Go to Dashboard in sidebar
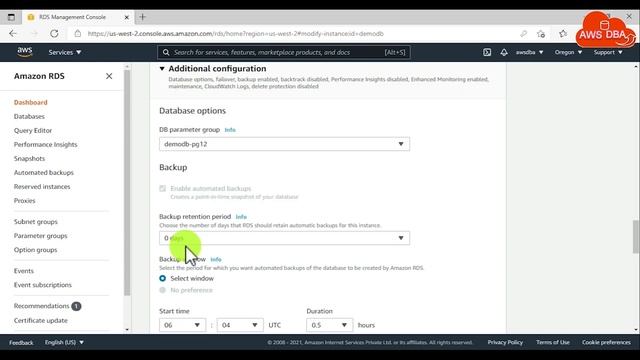 coord(31,102)
